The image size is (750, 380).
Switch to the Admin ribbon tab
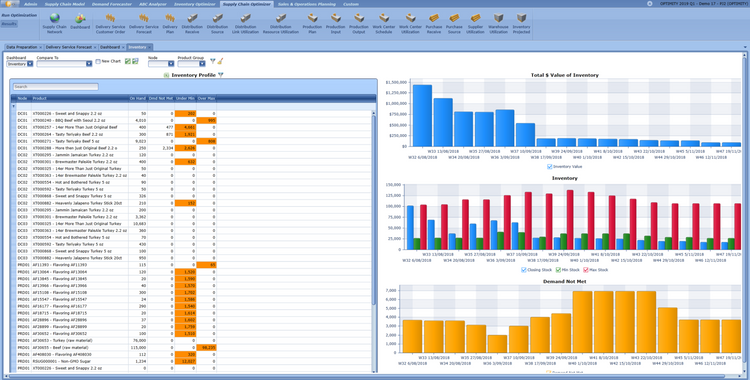tap(31, 4)
